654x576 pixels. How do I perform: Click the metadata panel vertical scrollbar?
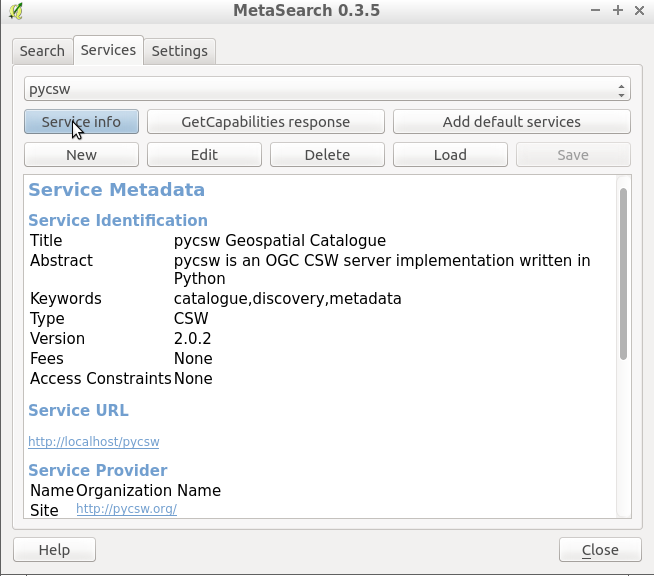coord(623,274)
